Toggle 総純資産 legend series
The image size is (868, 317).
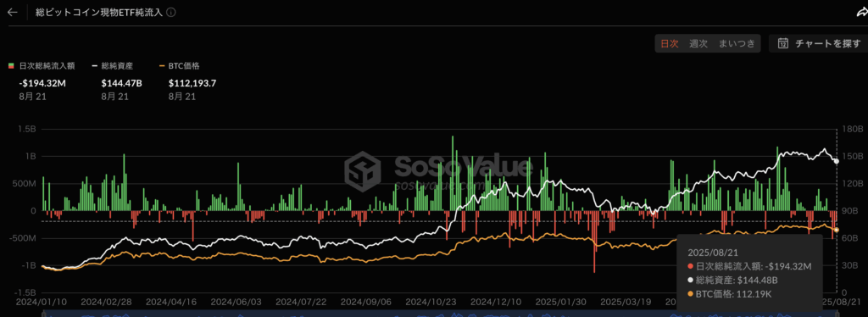(113, 66)
